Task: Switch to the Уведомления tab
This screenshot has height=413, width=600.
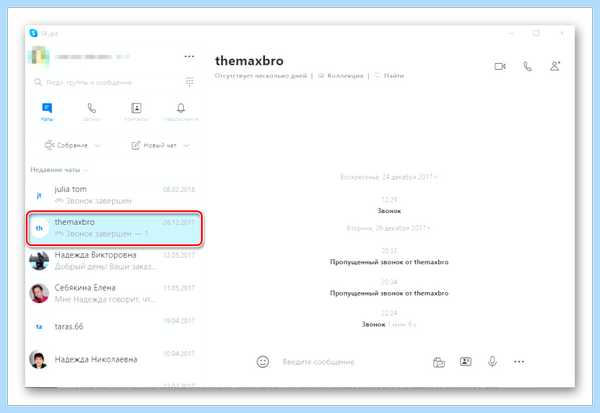Action: tap(181, 112)
